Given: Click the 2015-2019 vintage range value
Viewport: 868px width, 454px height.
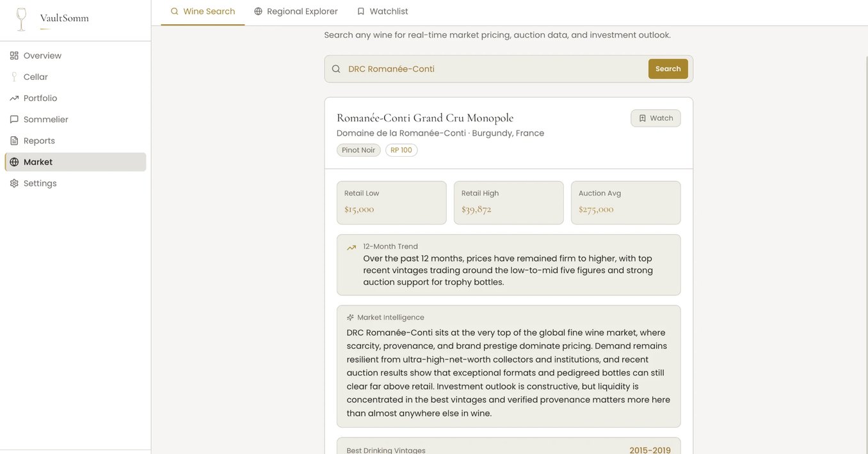Looking at the screenshot, I should click(650, 450).
